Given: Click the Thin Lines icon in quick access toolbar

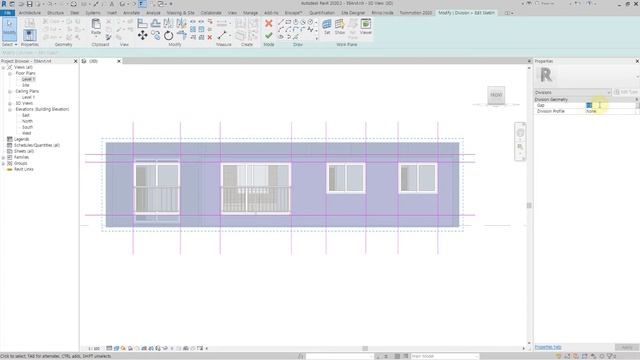Looking at the screenshot, I should (x=142, y=4).
